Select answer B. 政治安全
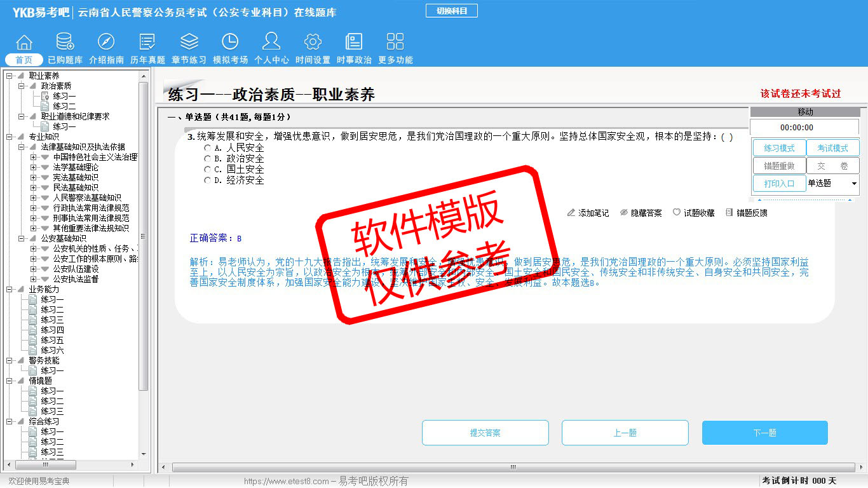The image size is (868, 488). pyautogui.click(x=208, y=159)
